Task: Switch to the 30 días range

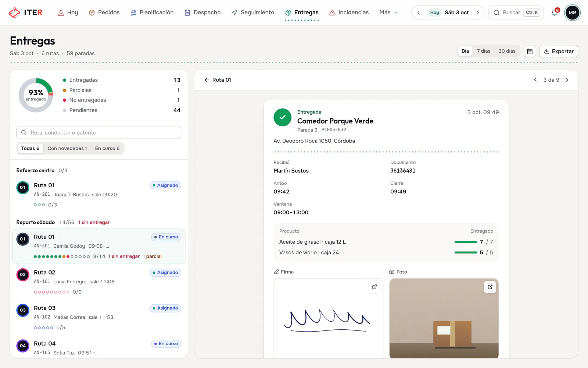Action: coord(507,51)
